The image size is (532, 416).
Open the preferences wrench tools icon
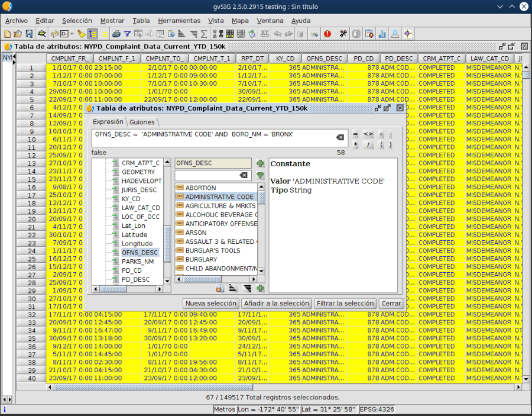[342, 34]
